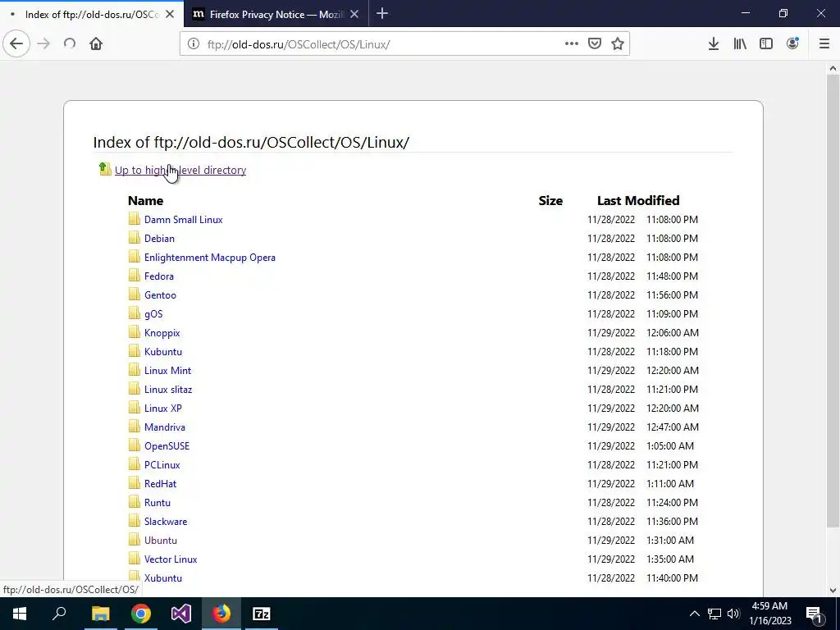840x630 pixels.
Task: Show site information icon in address bar
Action: [x=194, y=44]
